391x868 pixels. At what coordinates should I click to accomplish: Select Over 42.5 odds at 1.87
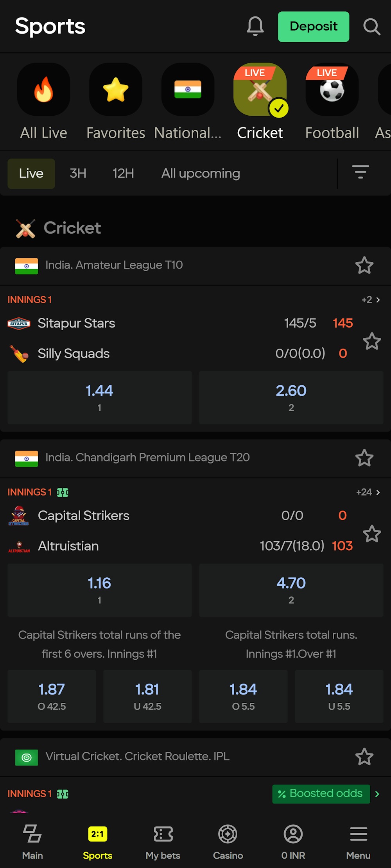point(52,696)
